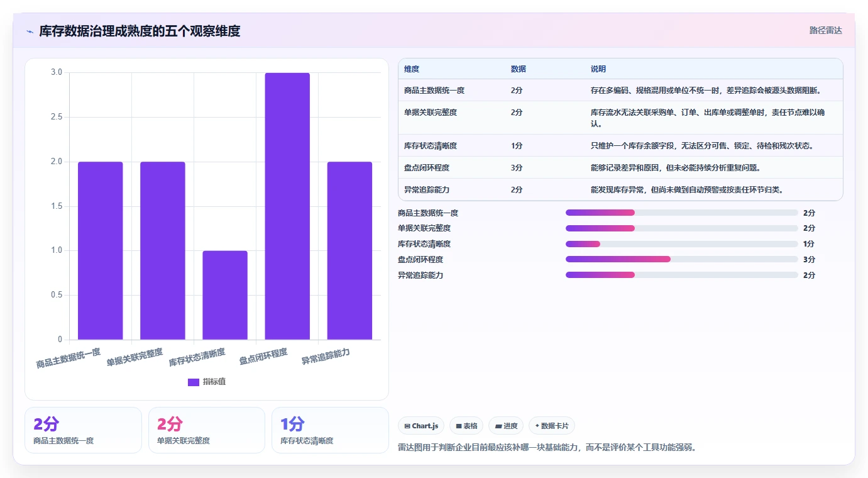The image size is (868, 478).
Task: Click the 盘点闭环程度 progress bar
Action: click(682, 259)
